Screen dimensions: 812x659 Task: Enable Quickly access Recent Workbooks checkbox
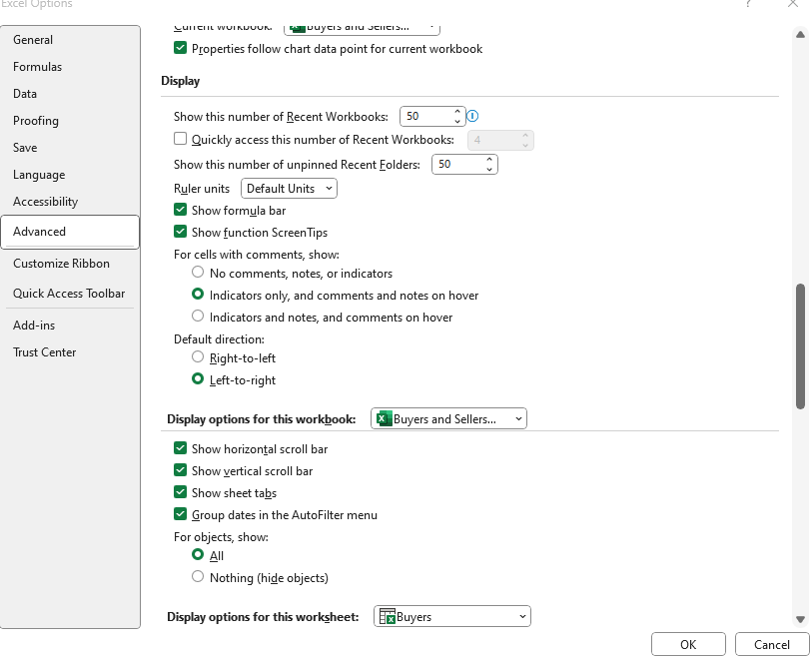coord(180,139)
